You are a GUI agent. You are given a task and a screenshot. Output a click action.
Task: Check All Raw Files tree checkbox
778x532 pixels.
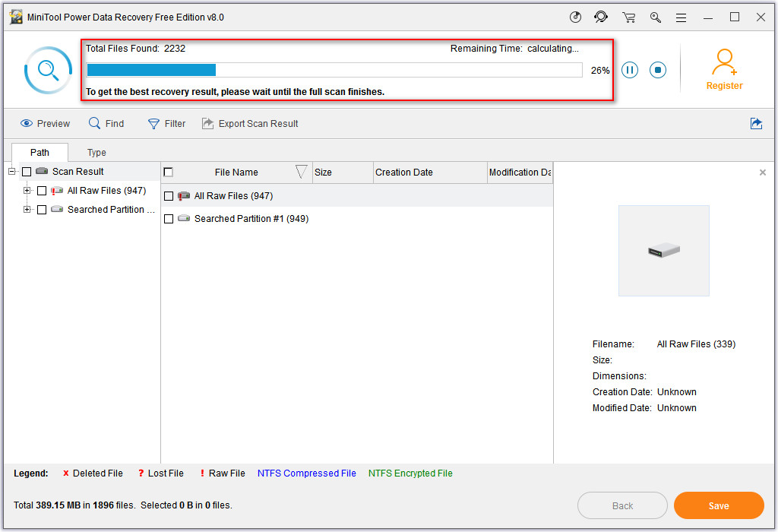click(42, 191)
